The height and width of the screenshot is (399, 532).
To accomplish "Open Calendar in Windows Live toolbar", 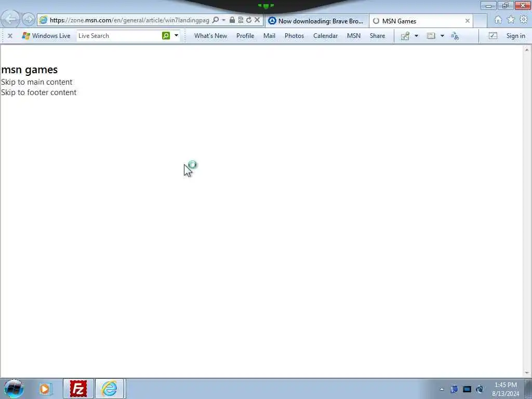I will (325, 36).
